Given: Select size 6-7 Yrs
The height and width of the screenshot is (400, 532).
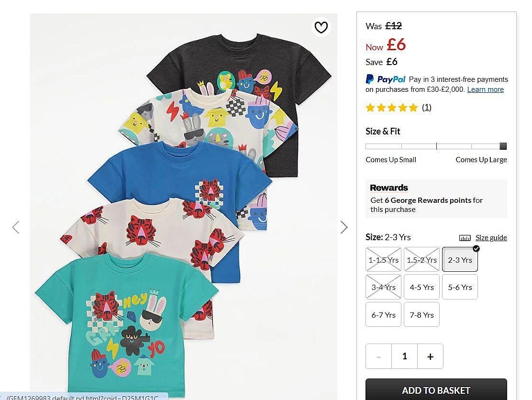Looking at the screenshot, I should (x=383, y=315).
